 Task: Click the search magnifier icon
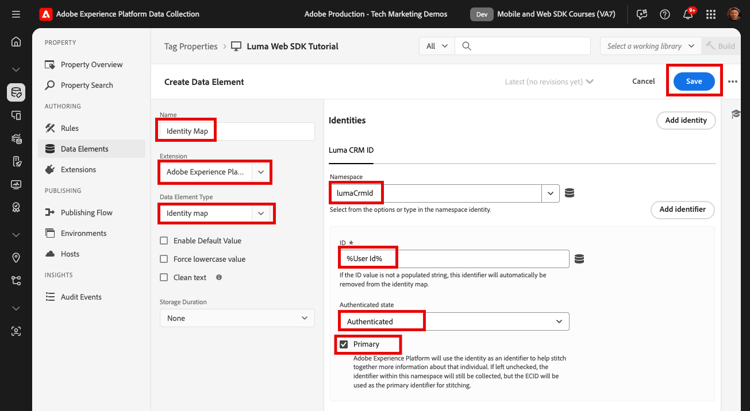click(466, 46)
